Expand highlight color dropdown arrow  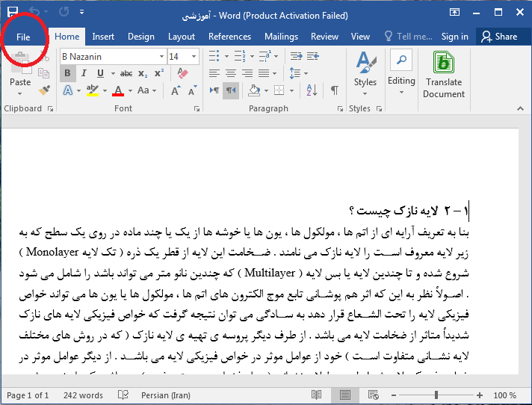pos(105,90)
